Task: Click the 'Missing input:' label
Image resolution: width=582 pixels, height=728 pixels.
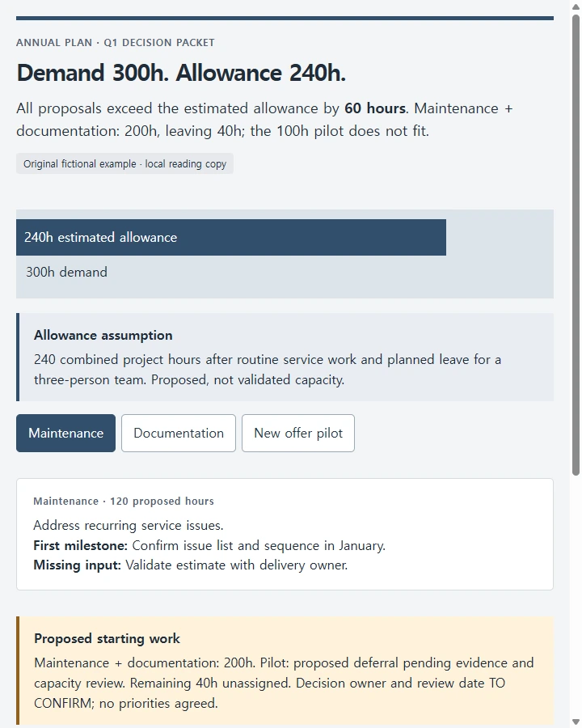Action: pos(77,565)
